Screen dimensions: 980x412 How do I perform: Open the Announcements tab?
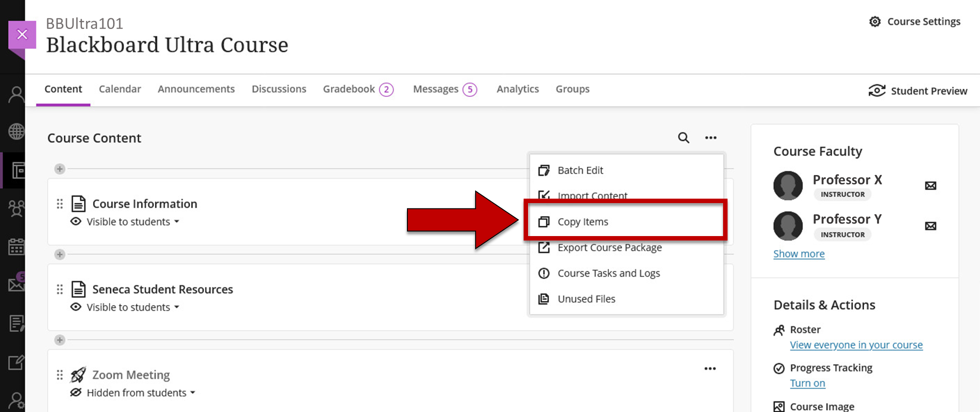[x=196, y=89]
